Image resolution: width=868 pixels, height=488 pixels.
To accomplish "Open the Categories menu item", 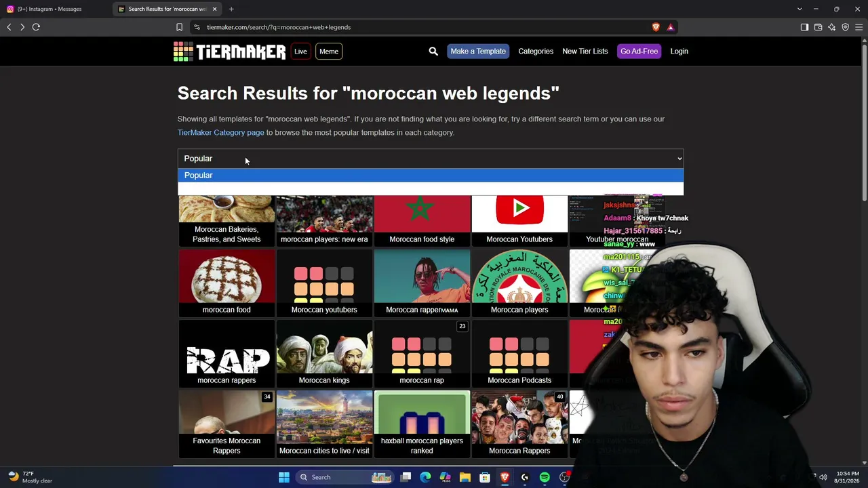I will click(x=536, y=52).
